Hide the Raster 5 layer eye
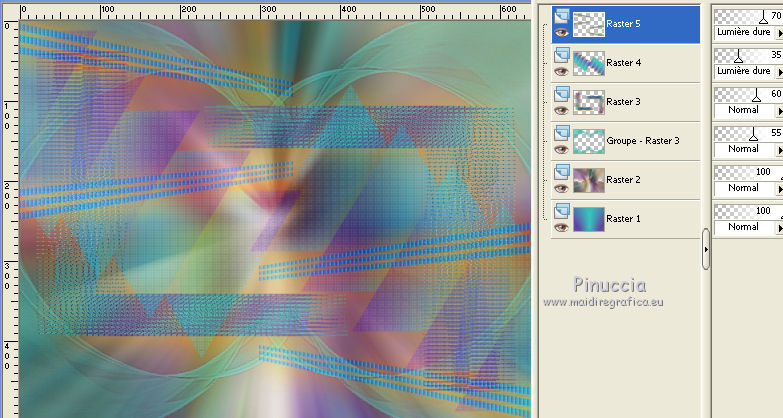This screenshot has width=783, height=418. (x=561, y=32)
